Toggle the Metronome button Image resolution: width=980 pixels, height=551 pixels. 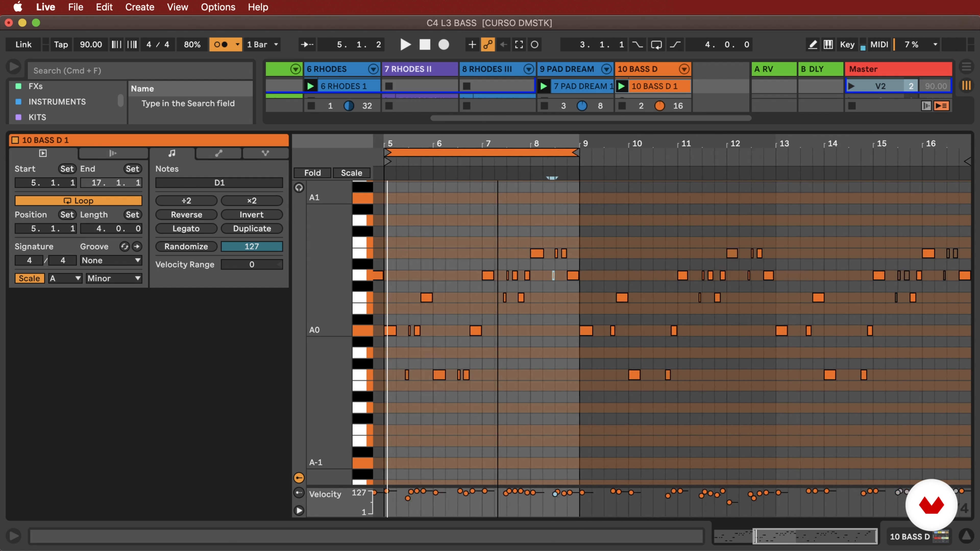click(221, 44)
